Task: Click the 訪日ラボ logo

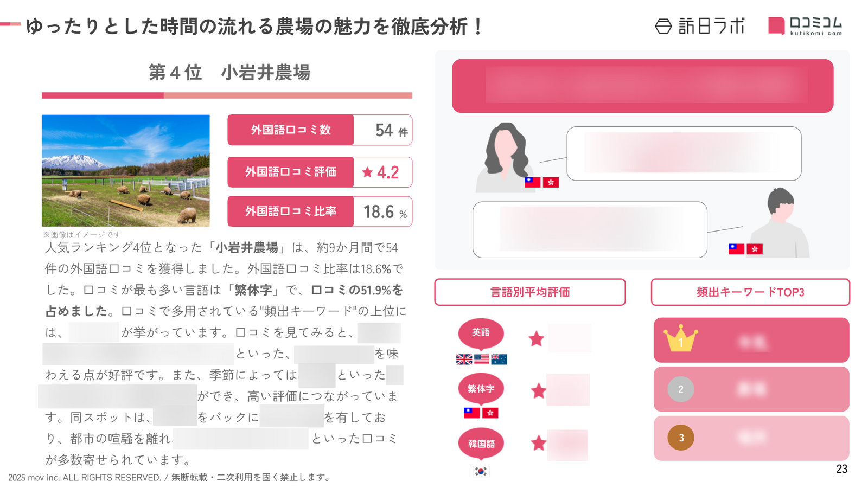Action: (x=700, y=26)
